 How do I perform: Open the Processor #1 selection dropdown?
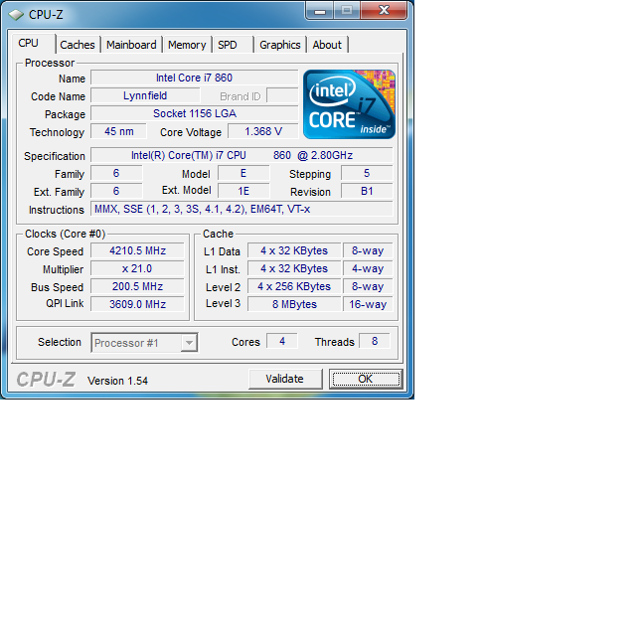point(144,343)
